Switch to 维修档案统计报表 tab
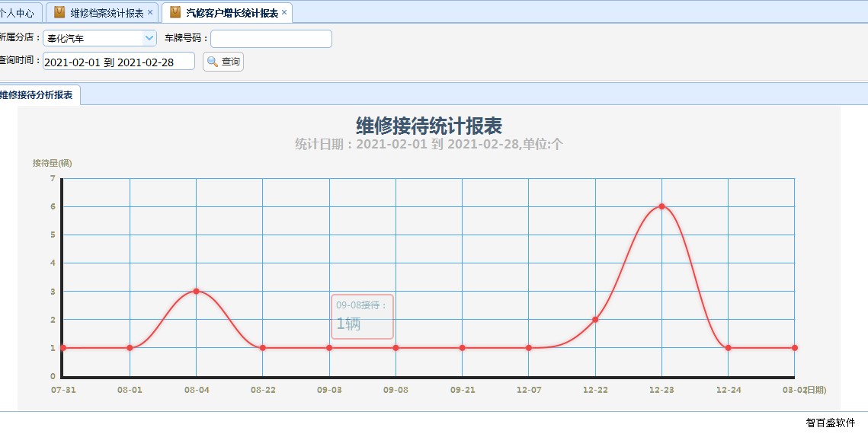This screenshot has height=434, width=868. click(x=107, y=13)
